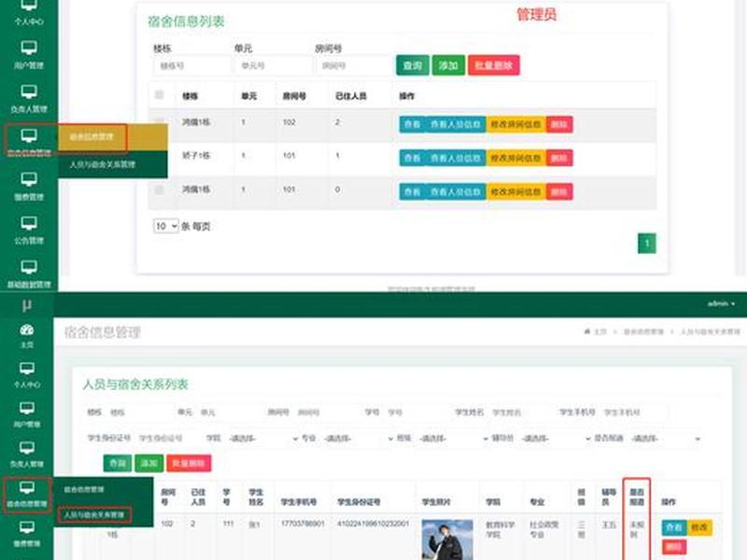
Task: Open 主页 dashboard gauge icon in lower sidebar
Action: click(x=27, y=329)
